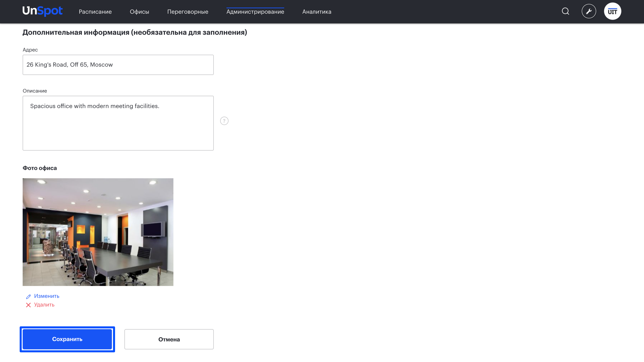Image resolution: width=644 pixels, height=362 pixels.
Task: Click the pencil icon beside Изменить
Action: coord(29,297)
